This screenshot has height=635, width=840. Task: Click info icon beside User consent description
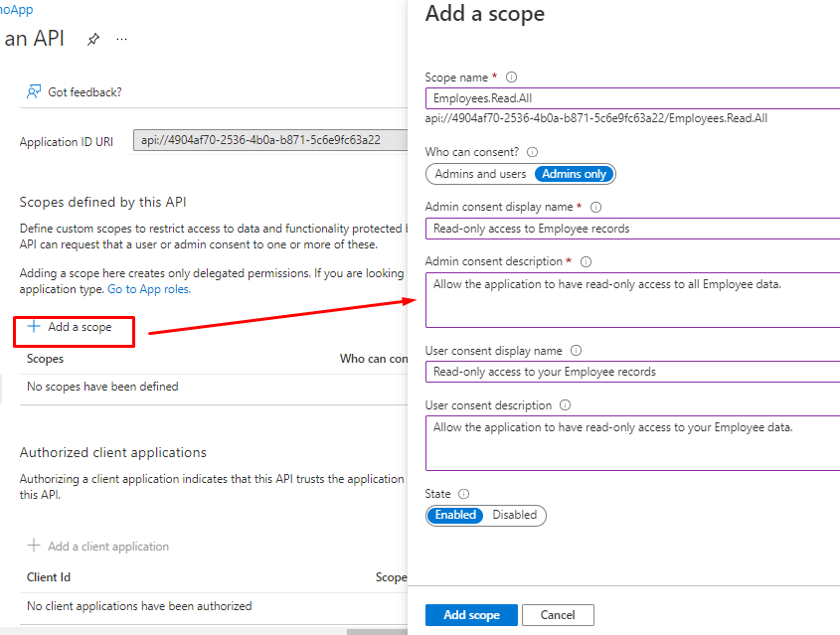[566, 405]
